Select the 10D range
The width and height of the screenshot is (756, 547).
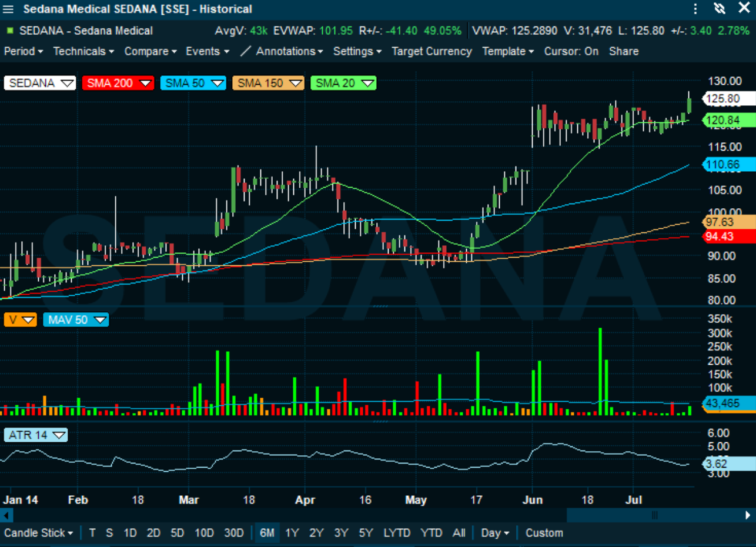pos(204,533)
